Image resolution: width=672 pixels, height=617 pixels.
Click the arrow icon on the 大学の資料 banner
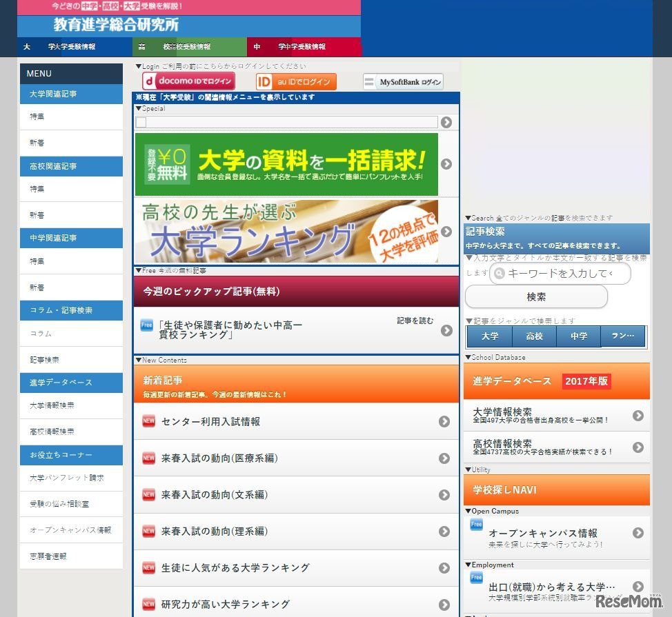[x=447, y=165]
